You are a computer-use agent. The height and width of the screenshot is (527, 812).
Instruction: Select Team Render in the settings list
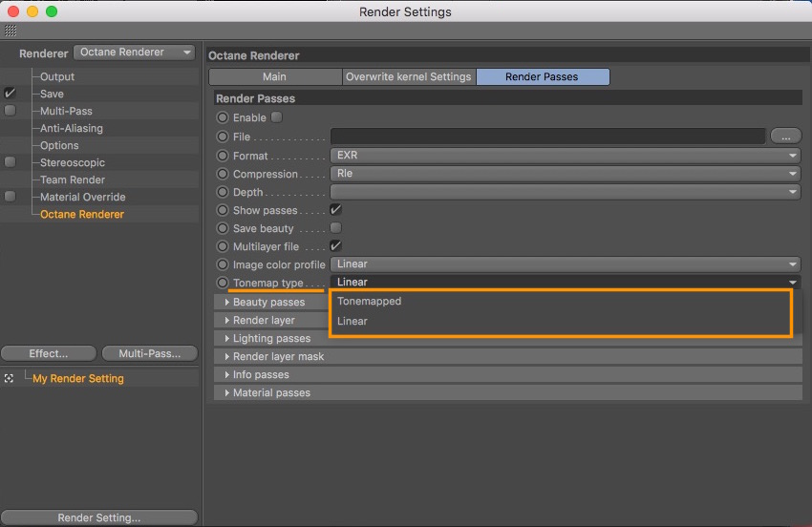point(73,179)
